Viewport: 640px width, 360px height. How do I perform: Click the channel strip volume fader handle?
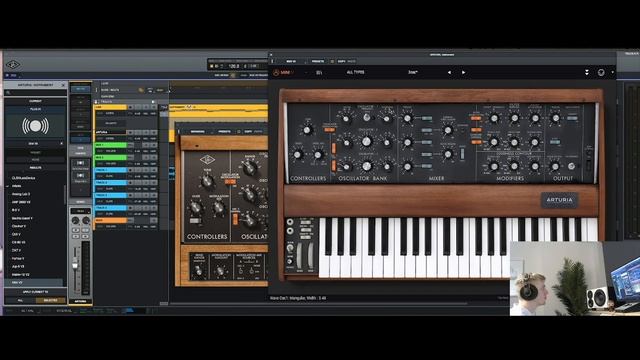pos(75,265)
